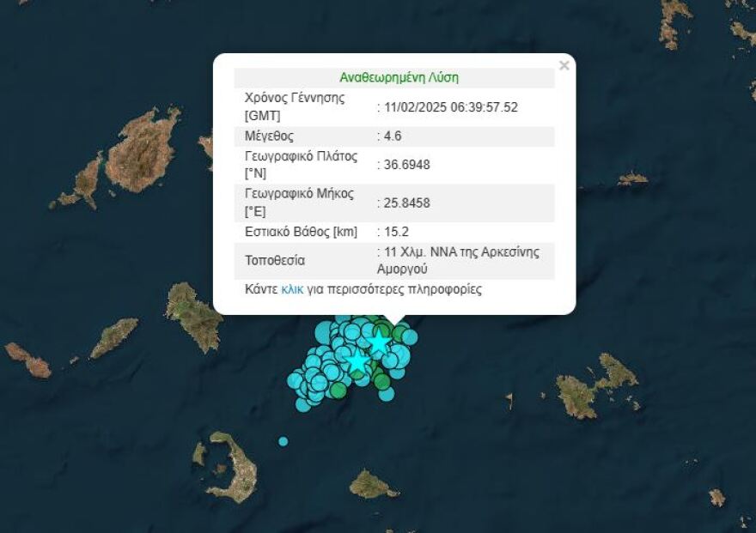The image size is (756, 533).
Task: Click the green circle at cluster's bottom-left
Action: point(338,391)
